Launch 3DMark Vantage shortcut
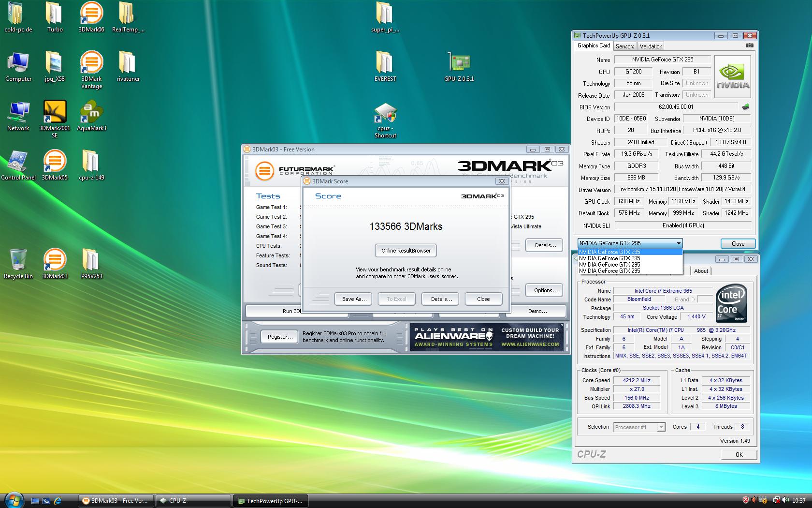The width and height of the screenshot is (812, 508). (x=91, y=70)
